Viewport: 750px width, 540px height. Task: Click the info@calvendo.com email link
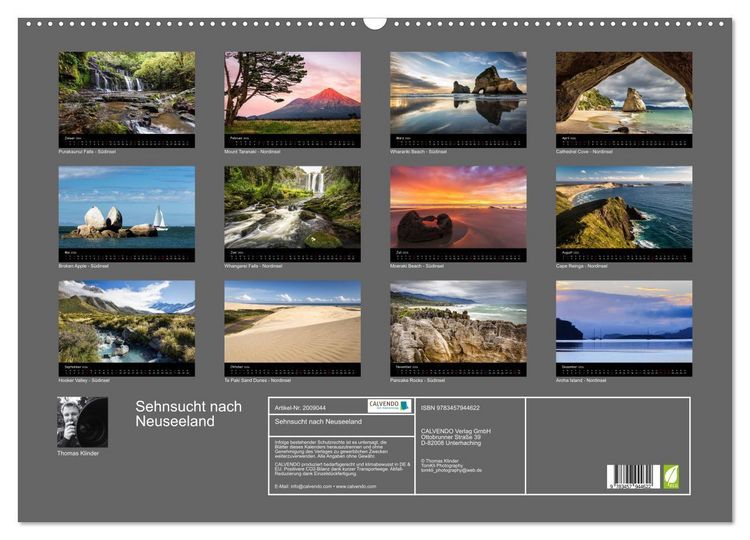[x=311, y=486]
